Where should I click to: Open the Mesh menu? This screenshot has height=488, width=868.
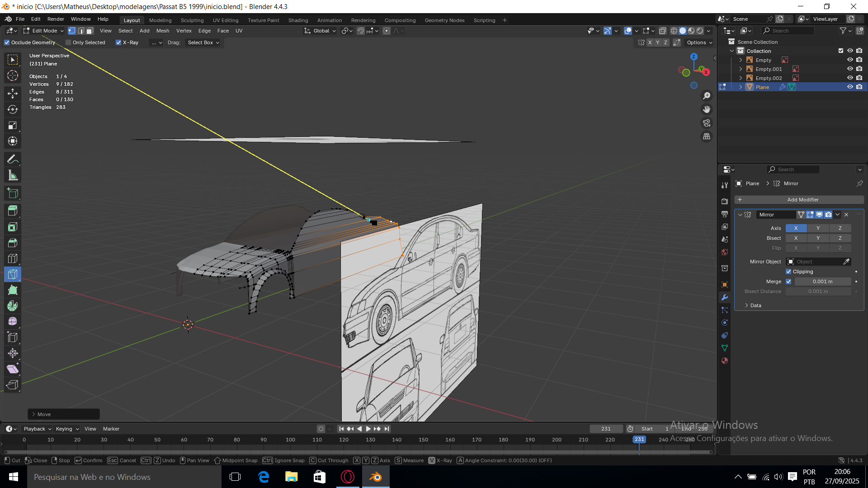click(163, 31)
